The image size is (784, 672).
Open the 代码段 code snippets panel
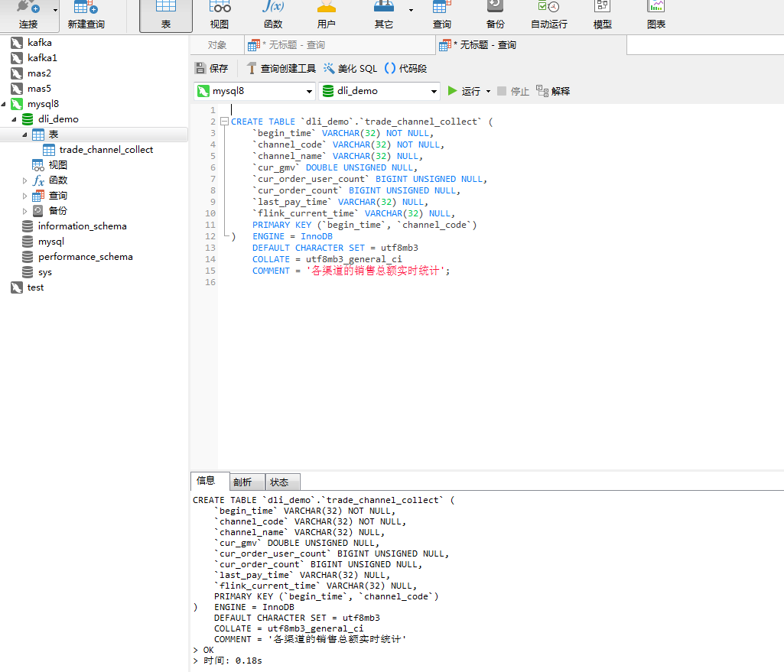coord(405,69)
